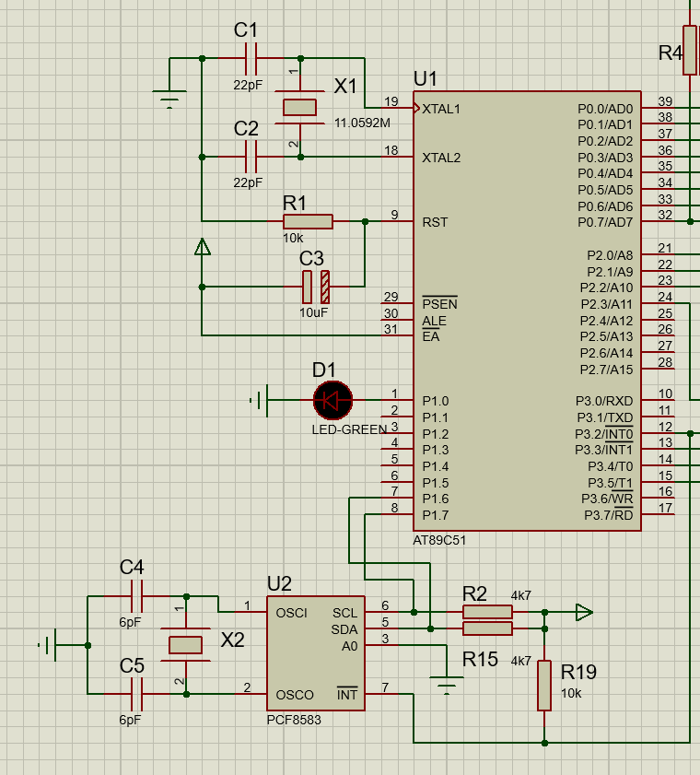Viewport: 700px width, 775px height.
Task: Click the XTAL2 pin label
Action: (x=440, y=158)
